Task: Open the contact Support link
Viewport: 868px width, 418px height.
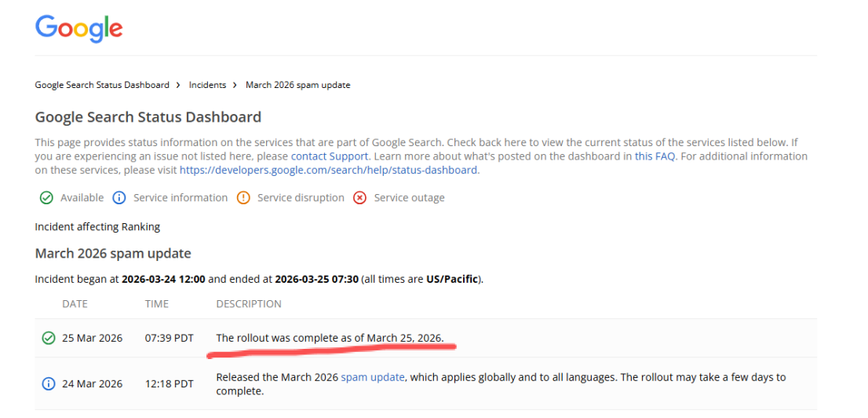Action: tap(330, 156)
